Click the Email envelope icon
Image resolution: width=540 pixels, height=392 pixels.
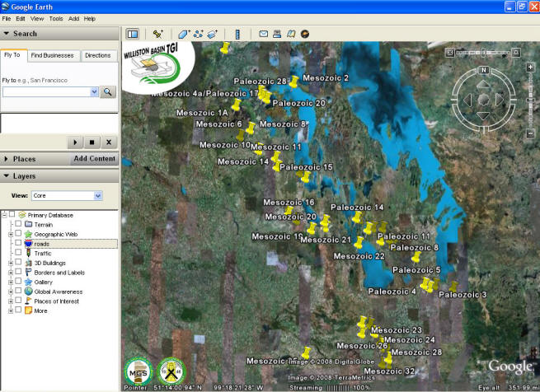click(x=264, y=34)
